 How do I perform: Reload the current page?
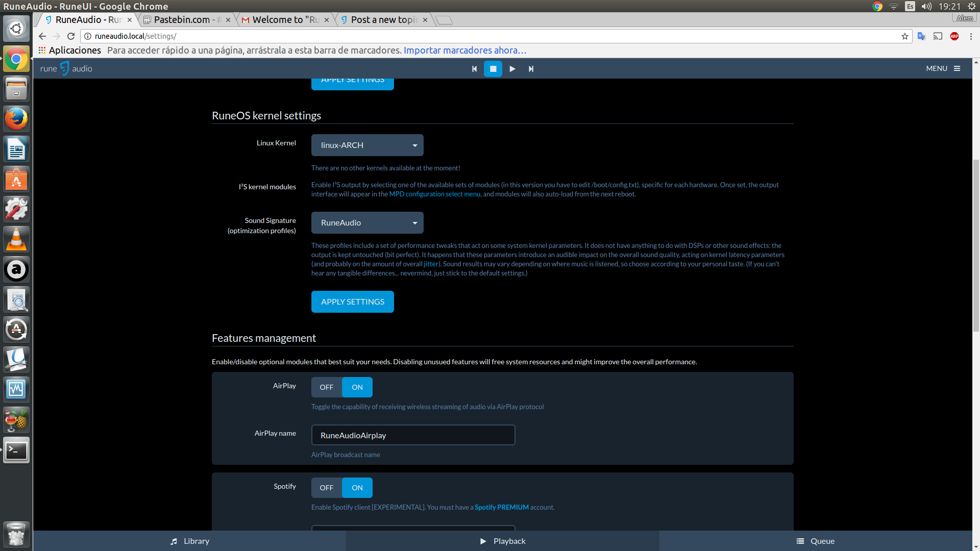click(71, 36)
